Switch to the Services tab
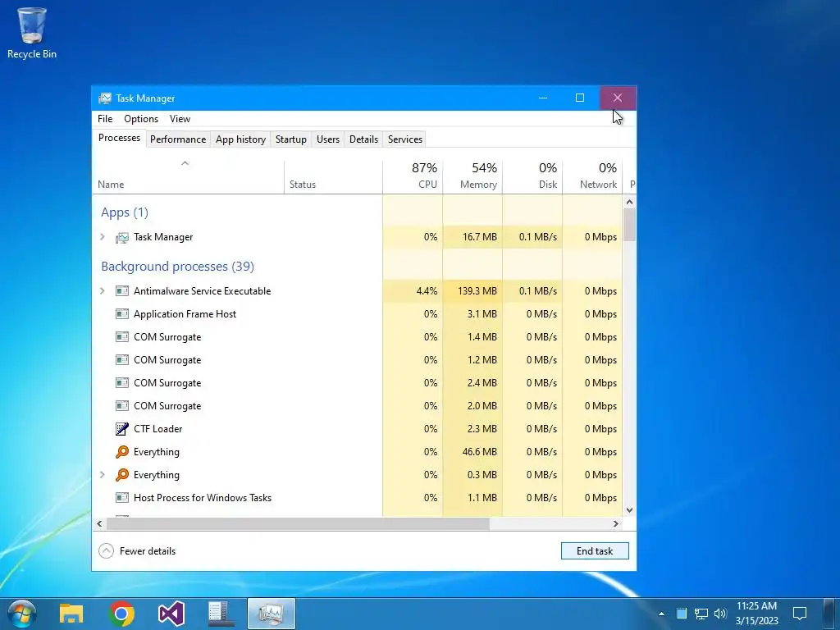The width and height of the screenshot is (840, 630). (x=405, y=139)
